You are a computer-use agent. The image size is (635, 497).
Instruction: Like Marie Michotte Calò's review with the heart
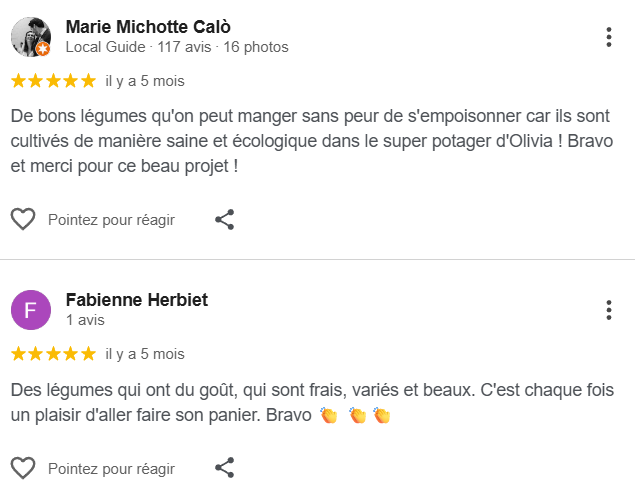[x=23, y=219]
